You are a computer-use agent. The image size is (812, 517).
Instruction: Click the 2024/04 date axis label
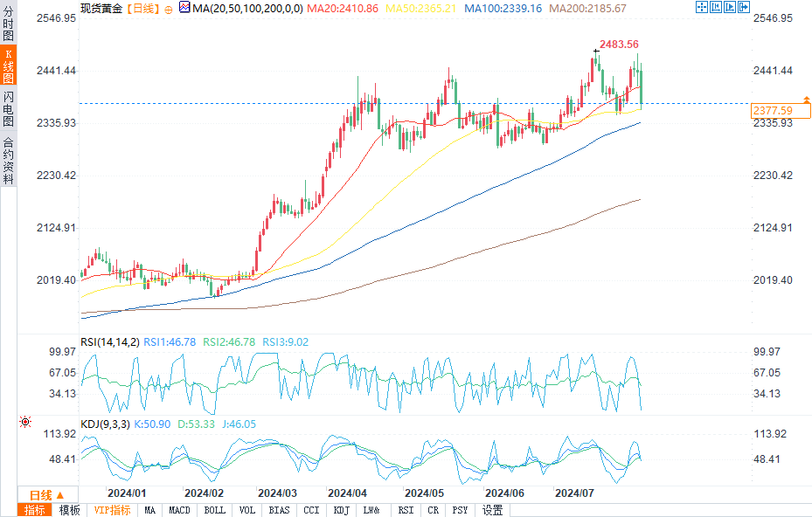[x=348, y=493]
